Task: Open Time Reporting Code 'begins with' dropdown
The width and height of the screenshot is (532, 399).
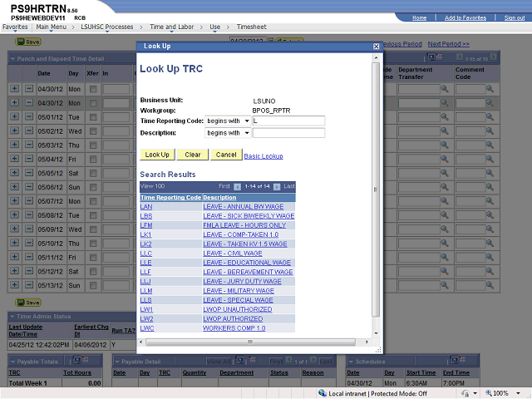Action: tap(228, 121)
